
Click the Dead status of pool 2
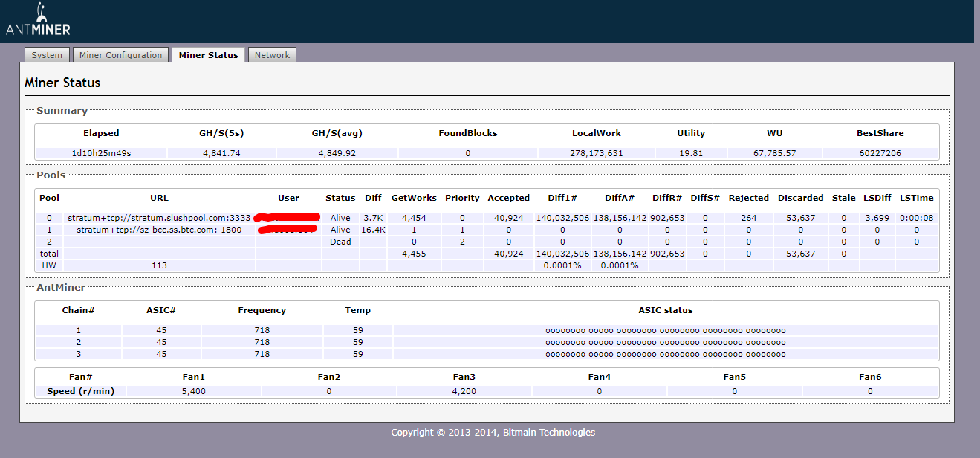tap(340, 242)
